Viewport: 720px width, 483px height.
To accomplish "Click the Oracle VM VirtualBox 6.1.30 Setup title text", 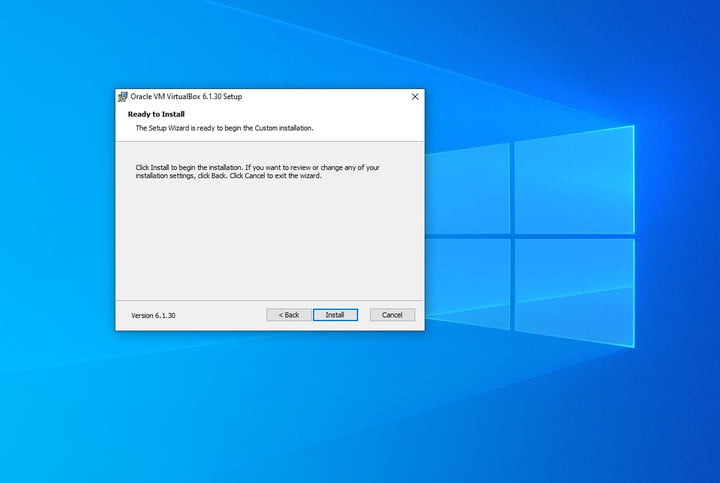I will pyautogui.click(x=186, y=96).
